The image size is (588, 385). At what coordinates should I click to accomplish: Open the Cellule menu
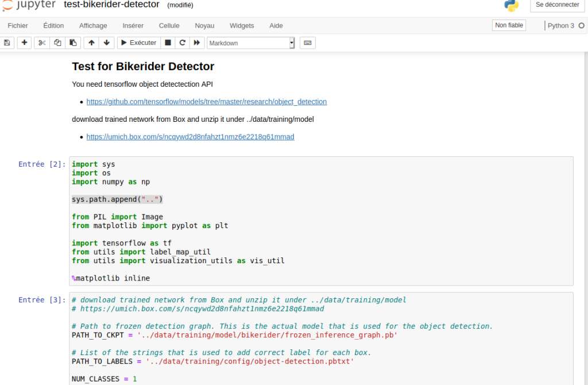tap(169, 26)
